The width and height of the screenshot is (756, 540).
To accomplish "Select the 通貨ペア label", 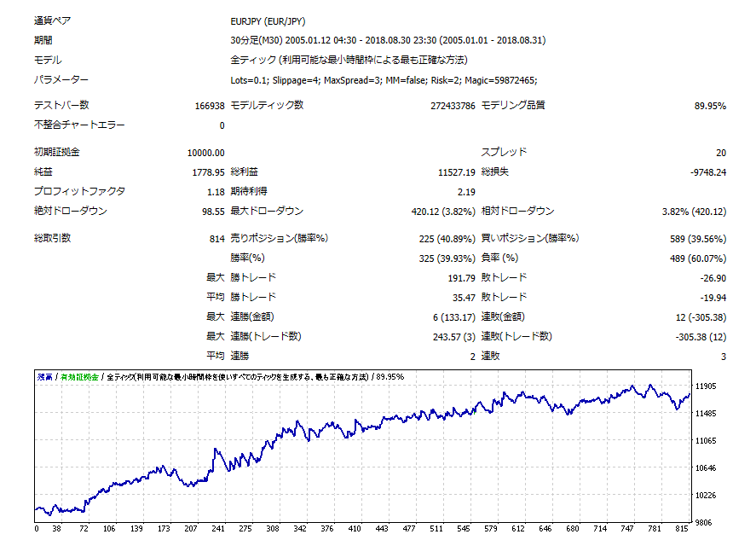I will [53, 20].
